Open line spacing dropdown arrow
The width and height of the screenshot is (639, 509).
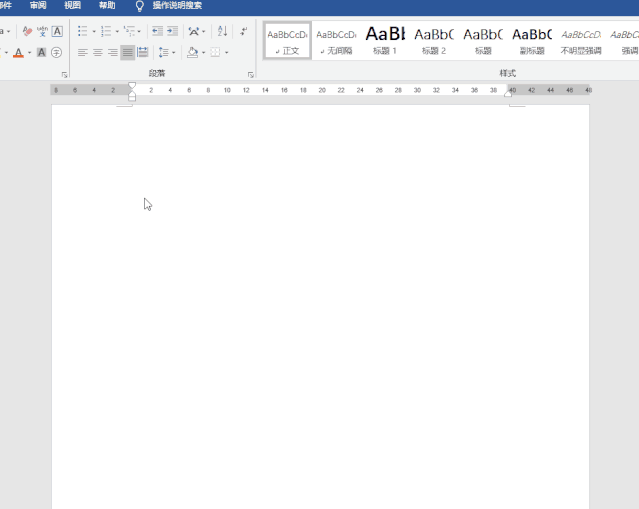pos(174,53)
